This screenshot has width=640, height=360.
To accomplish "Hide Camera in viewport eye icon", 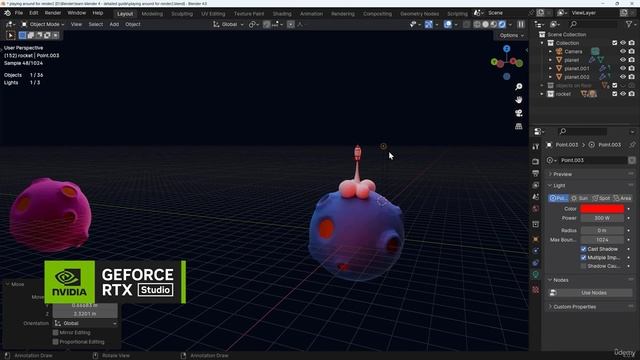I will (623, 51).
